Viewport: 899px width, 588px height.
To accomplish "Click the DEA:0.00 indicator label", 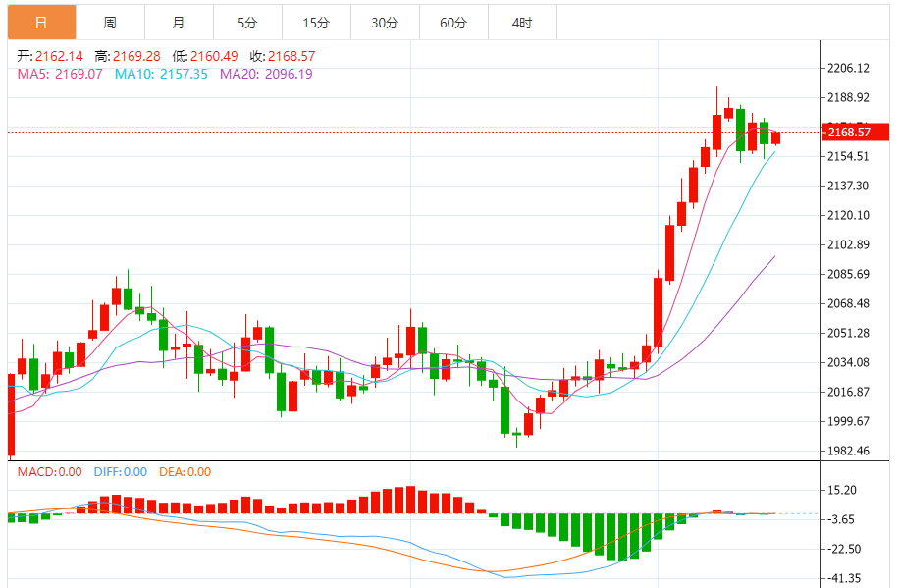I will (x=185, y=472).
